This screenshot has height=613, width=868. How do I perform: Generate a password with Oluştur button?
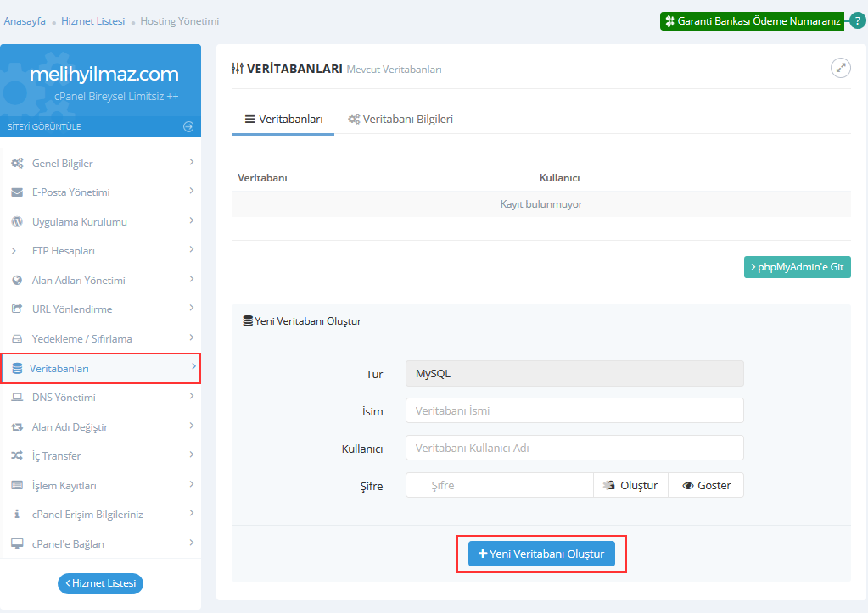pyautogui.click(x=630, y=485)
